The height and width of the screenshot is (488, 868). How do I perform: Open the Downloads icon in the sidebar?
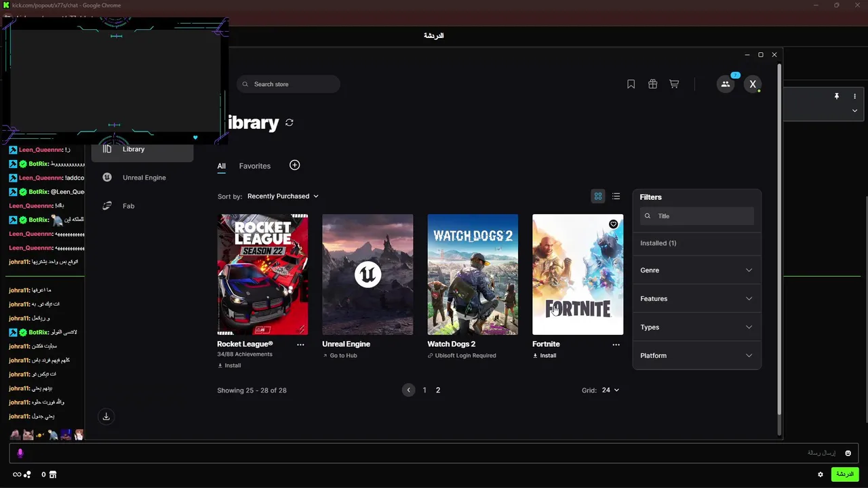(x=106, y=416)
